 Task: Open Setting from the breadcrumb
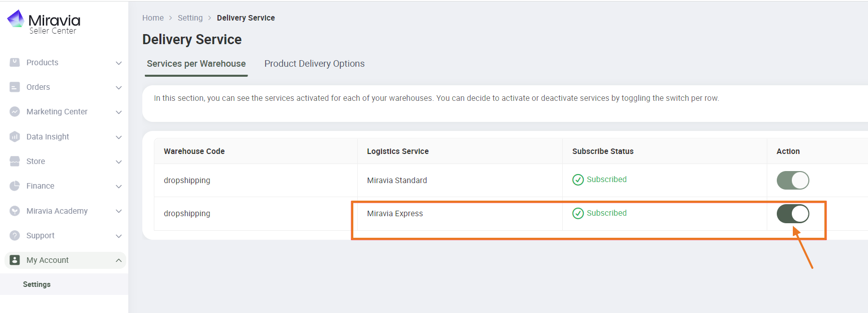tap(190, 18)
